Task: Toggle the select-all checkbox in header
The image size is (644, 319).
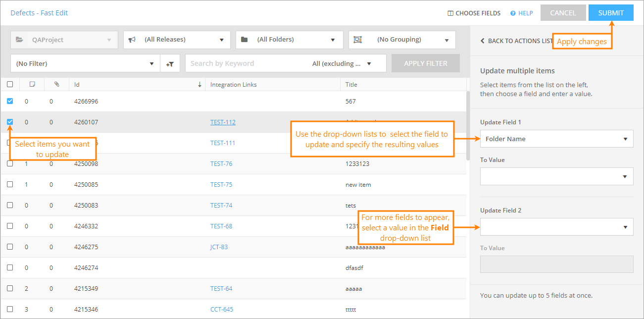Action: tap(10, 84)
